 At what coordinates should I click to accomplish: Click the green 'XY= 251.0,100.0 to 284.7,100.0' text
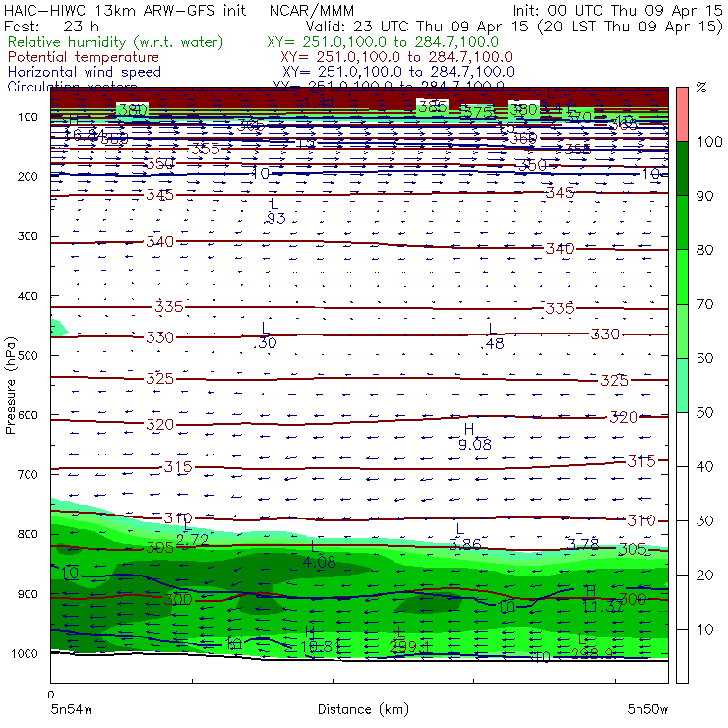point(383,42)
